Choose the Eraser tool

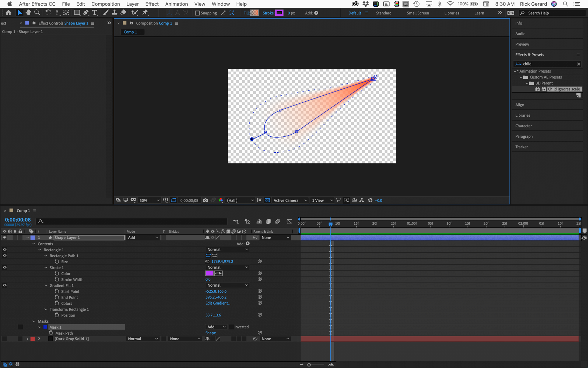tap(123, 13)
